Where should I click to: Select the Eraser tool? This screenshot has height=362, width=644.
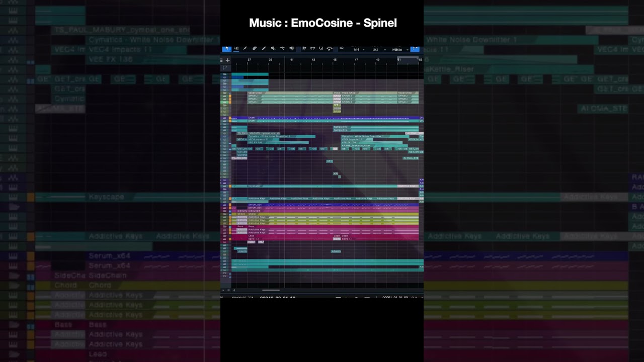click(x=255, y=49)
